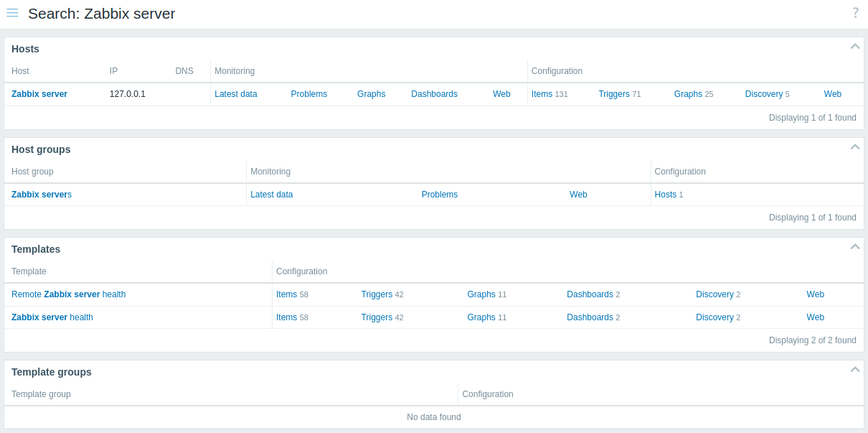View Problems for Zabbix servers group

pos(440,195)
